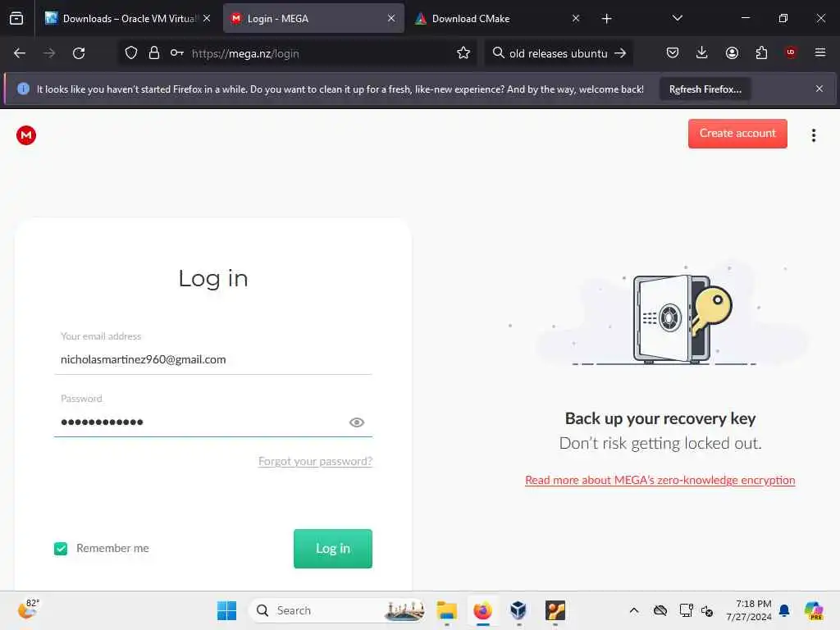Click the Create account button
This screenshot has width=840, height=630.
point(737,134)
